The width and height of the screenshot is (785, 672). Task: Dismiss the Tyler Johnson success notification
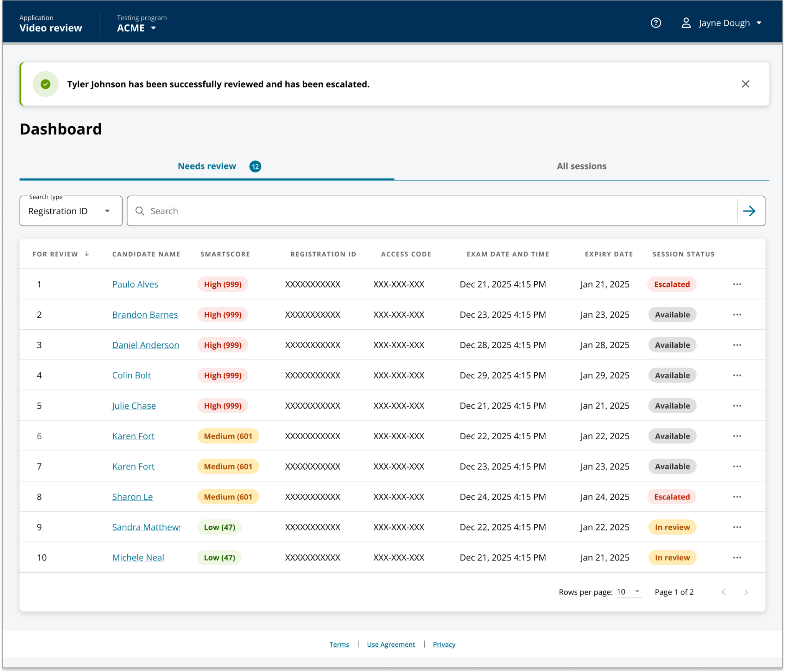(x=745, y=84)
